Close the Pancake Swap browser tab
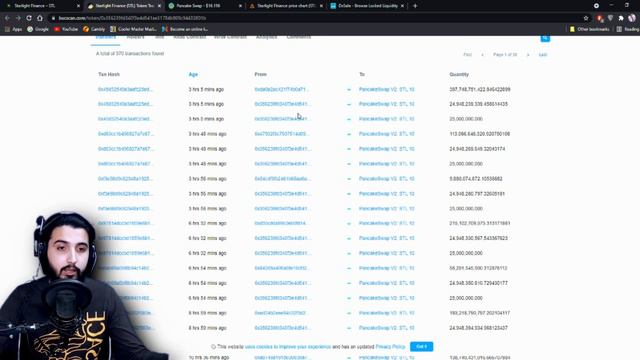This screenshot has width=640, height=360. (x=240, y=6)
